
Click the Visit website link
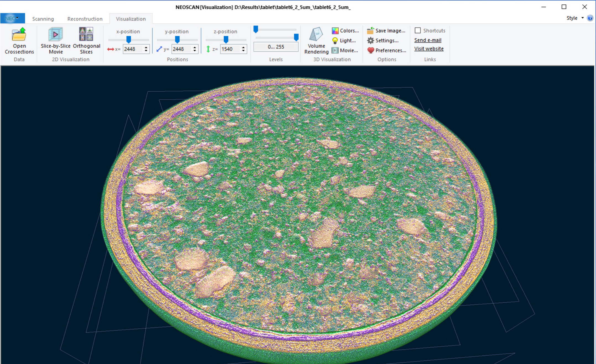[x=429, y=49]
